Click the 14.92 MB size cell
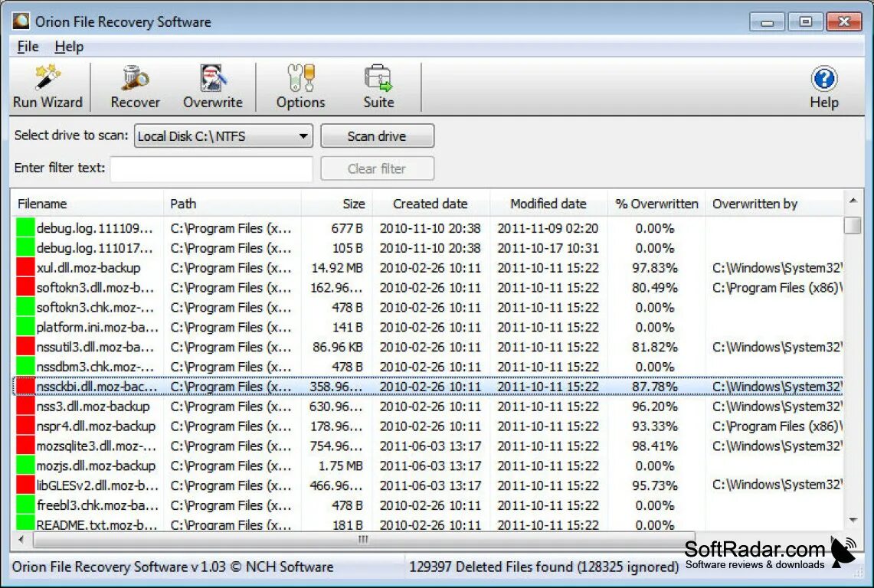874x588 pixels. (337, 267)
